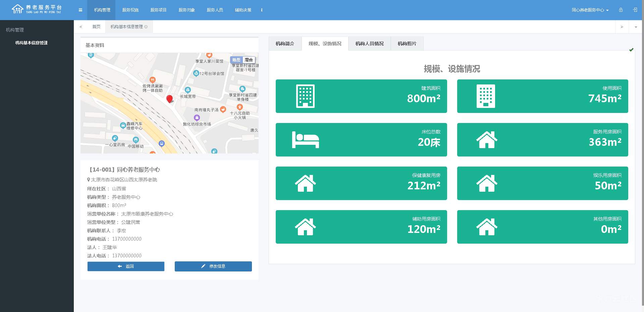
Task: Open the 服务人员 top menu
Action: (215, 10)
